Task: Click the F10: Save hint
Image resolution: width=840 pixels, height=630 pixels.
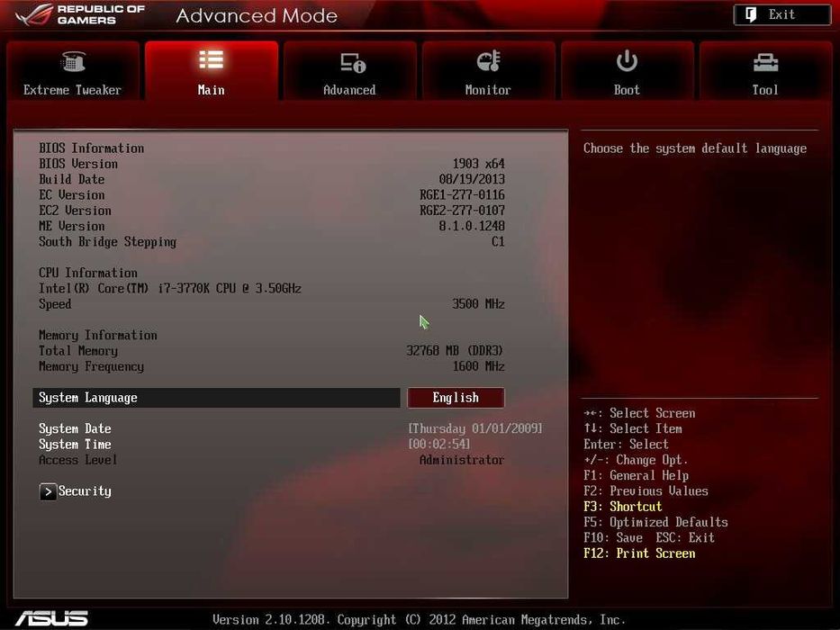Action: 613,537
